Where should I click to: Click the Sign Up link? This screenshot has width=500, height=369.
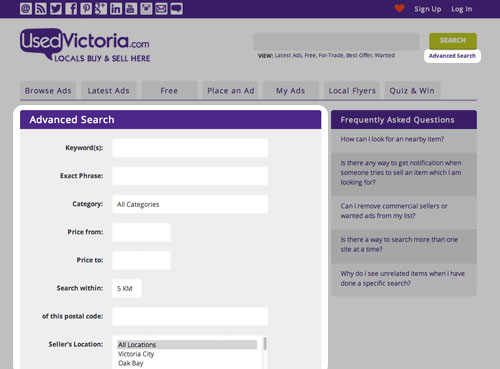coord(428,9)
